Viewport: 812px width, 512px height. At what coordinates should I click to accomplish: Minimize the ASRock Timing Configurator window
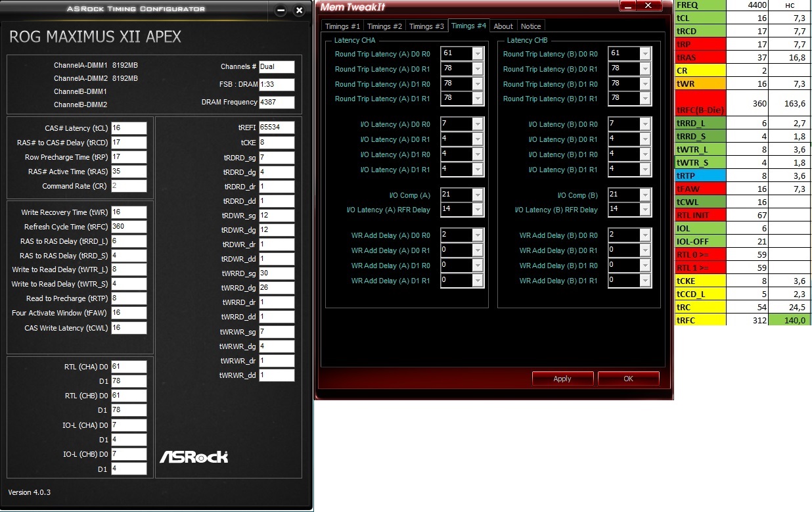pos(281,10)
